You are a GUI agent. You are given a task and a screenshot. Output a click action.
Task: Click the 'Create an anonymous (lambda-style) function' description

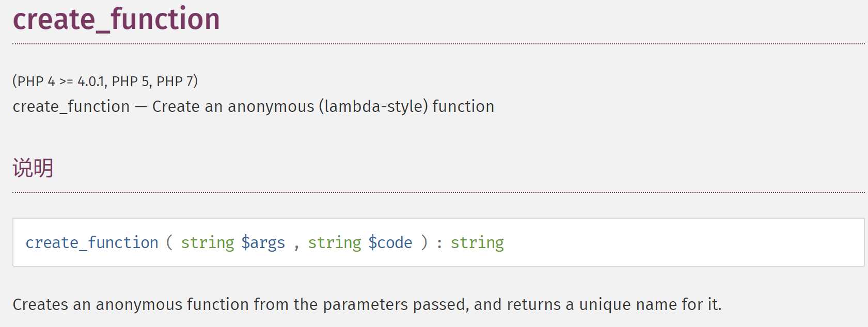pyautogui.click(x=323, y=106)
